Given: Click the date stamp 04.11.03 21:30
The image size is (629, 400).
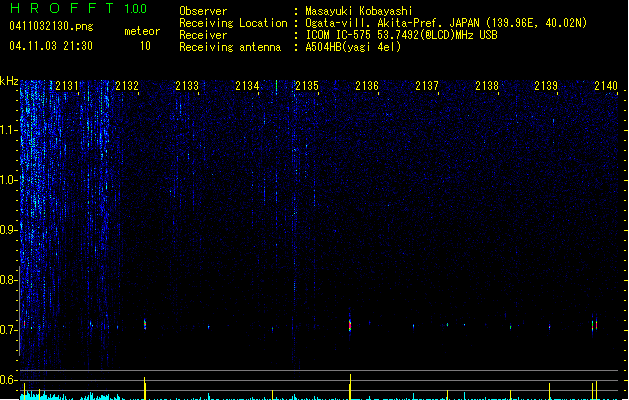Looking at the screenshot, I should [x=51, y=46].
